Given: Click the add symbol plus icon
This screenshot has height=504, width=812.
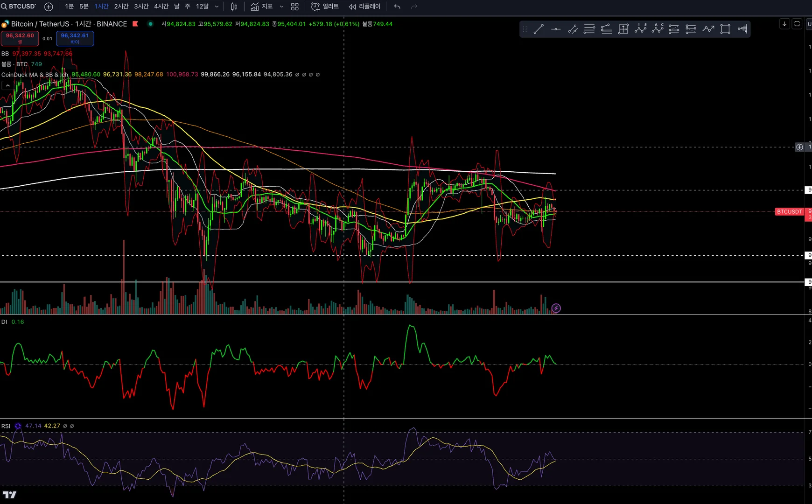Looking at the screenshot, I should [x=49, y=7].
